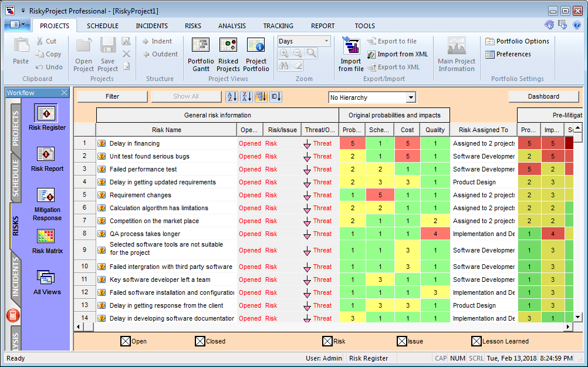Viewport: 588px width, 367px height.
Task: Switch to the RISKS ribbon tab
Action: [192, 26]
